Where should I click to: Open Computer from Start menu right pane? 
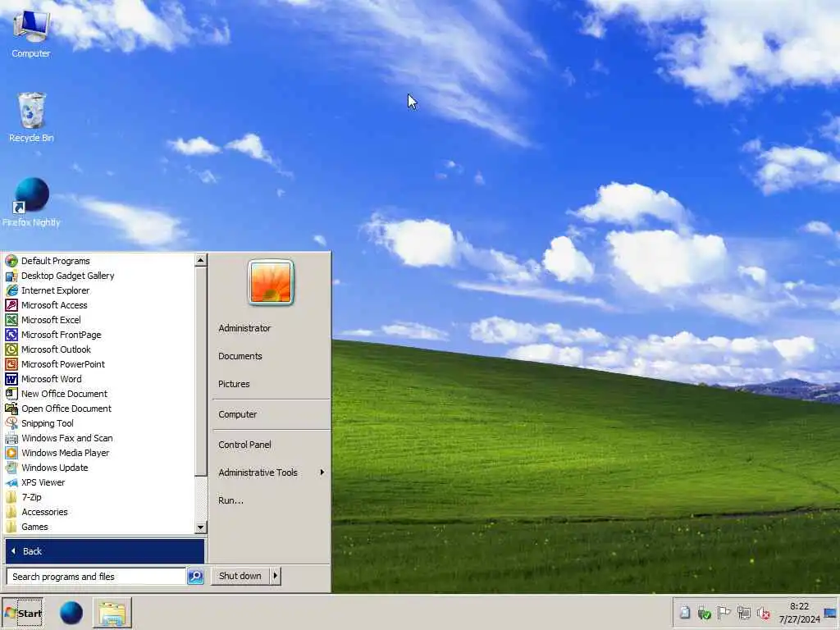[237, 414]
